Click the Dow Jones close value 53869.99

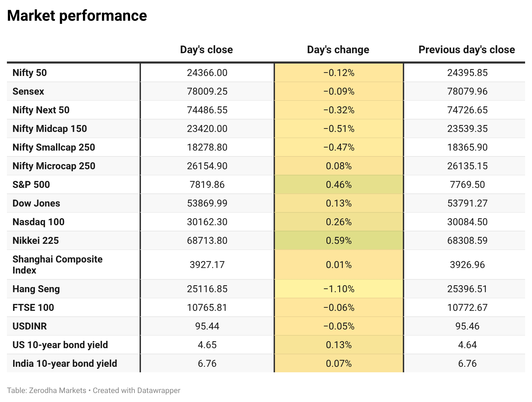point(207,203)
